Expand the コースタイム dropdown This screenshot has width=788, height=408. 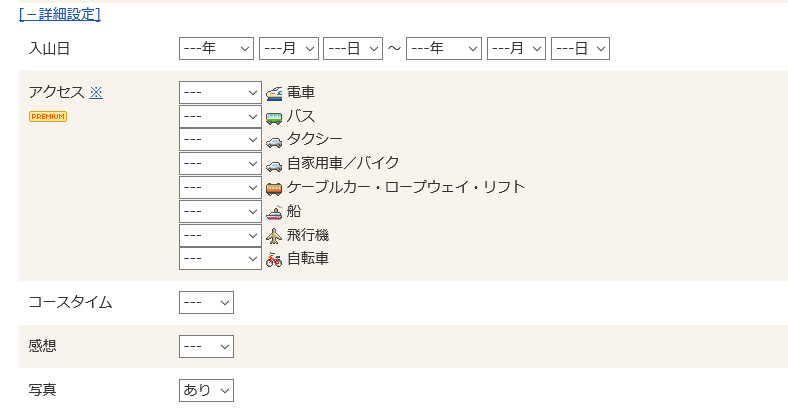point(206,302)
